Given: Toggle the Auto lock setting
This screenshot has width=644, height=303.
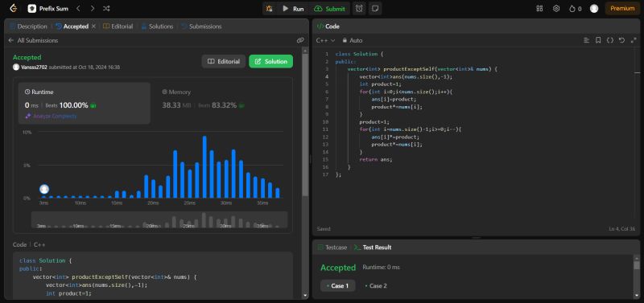Looking at the screenshot, I should [x=353, y=40].
